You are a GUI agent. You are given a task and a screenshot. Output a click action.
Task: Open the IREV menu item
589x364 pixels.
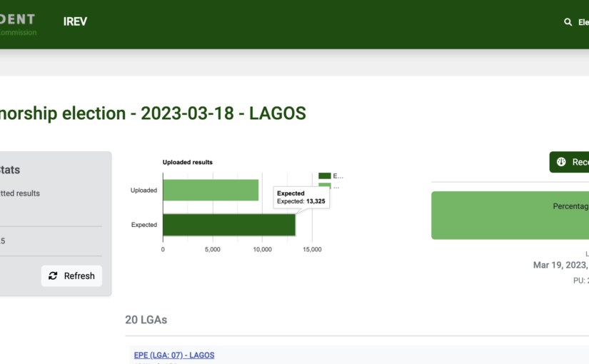(75, 21)
